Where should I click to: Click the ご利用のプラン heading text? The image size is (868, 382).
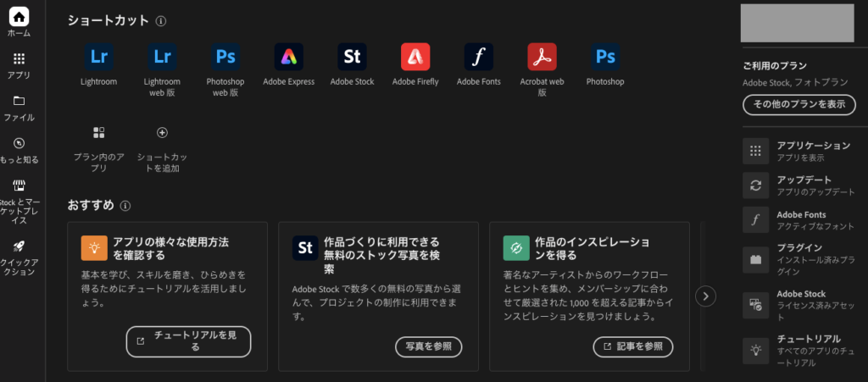coord(775,66)
